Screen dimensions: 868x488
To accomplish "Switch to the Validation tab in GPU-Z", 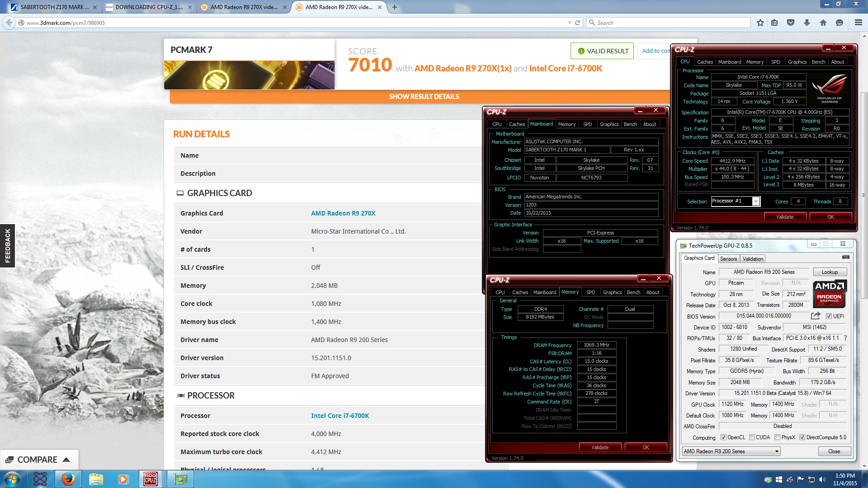I will pyautogui.click(x=753, y=258).
